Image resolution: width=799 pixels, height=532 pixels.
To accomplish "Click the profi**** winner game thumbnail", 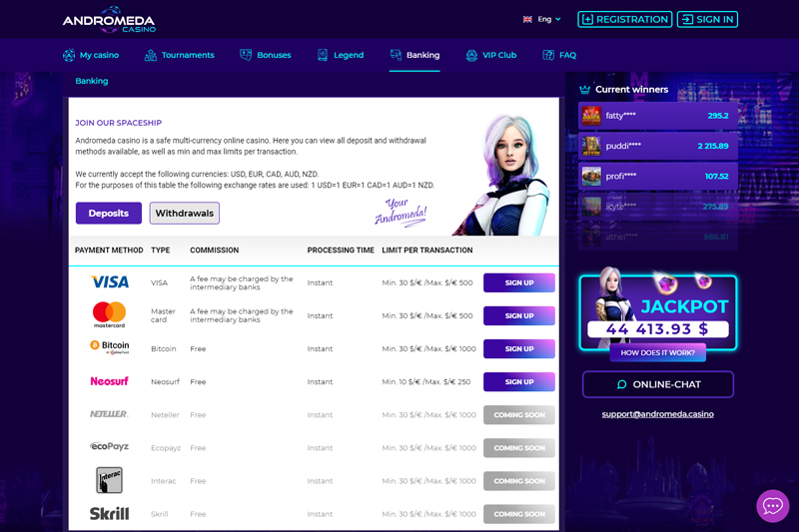I will 591,176.
